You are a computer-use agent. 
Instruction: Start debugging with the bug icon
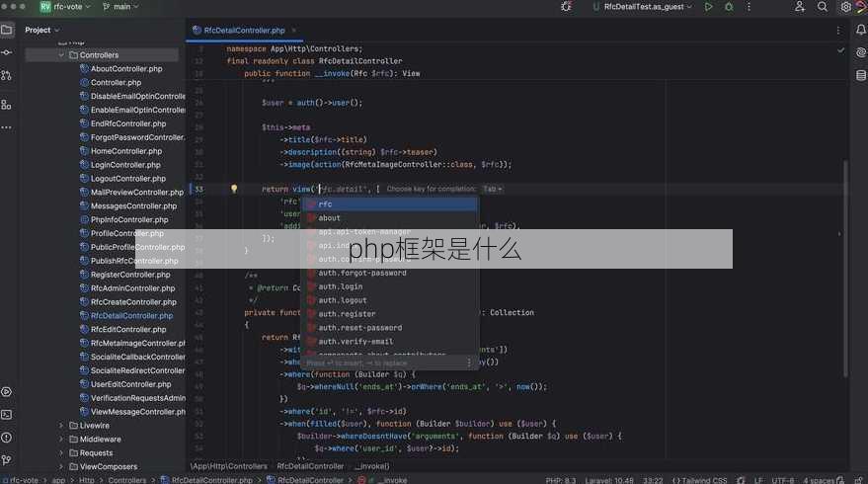click(729, 7)
